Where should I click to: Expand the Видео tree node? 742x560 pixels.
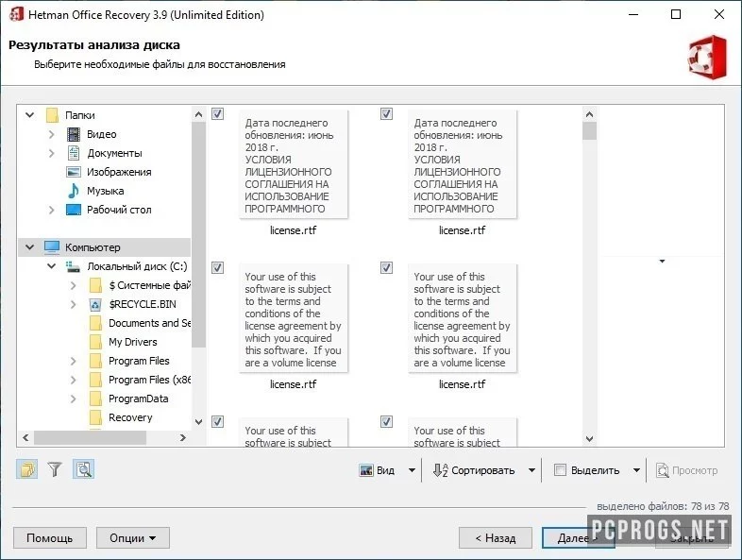pyautogui.click(x=51, y=134)
